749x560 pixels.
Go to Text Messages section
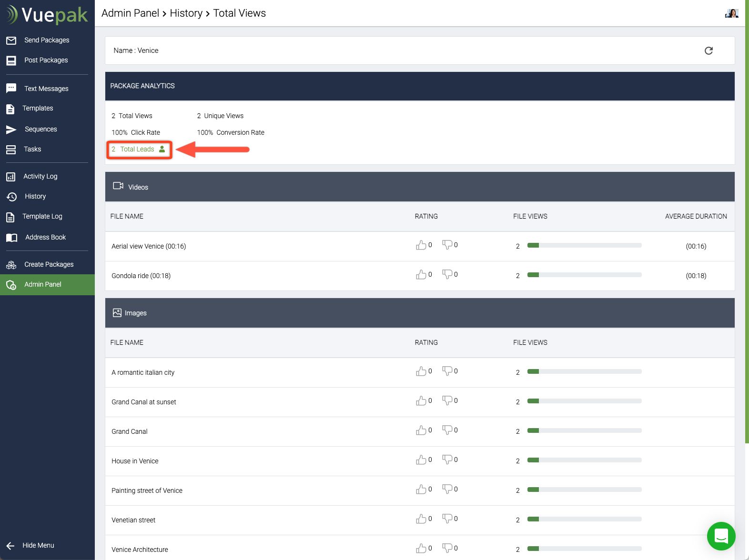(46, 89)
